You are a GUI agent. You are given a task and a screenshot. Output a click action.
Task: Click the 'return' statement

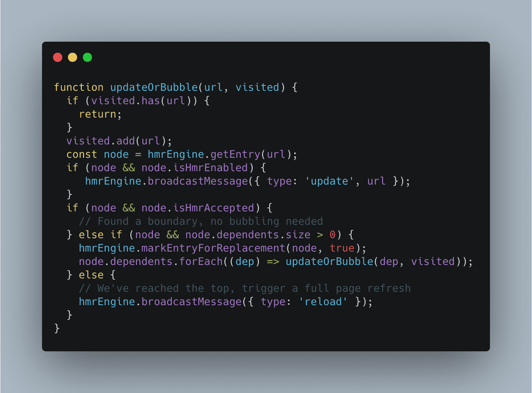(97, 114)
